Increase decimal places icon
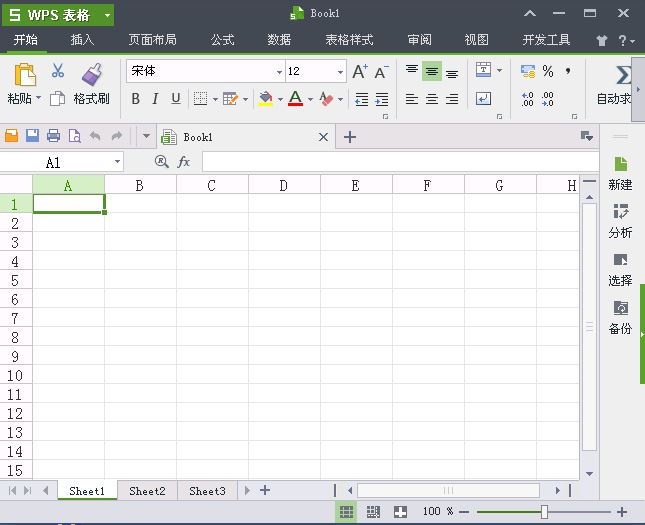The height and width of the screenshot is (525, 645). [528, 99]
